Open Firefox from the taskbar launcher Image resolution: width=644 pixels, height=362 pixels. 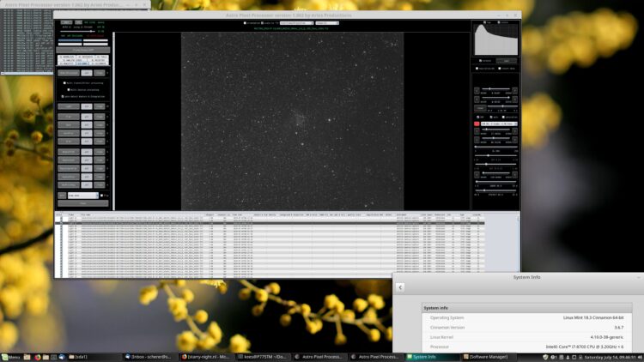pos(38,357)
